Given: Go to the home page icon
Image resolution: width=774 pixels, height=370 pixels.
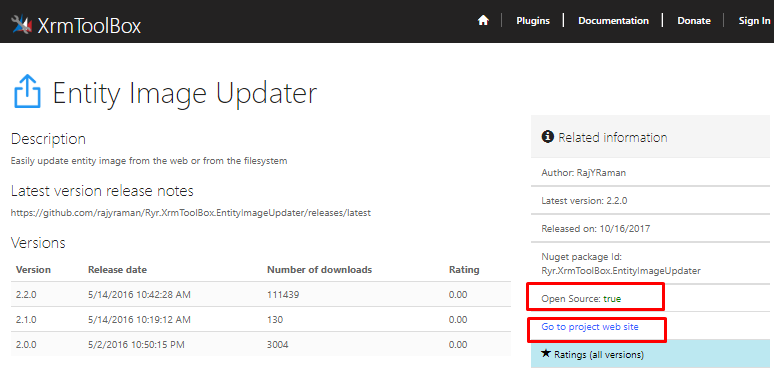Looking at the screenshot, I should pyautogui.click(x=483, y=20).
